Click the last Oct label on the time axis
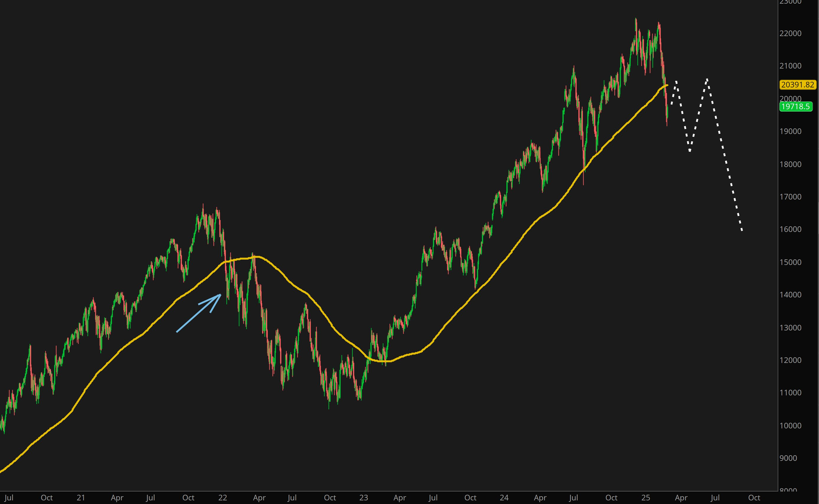Image resolution: width=819 pixels, height=504 pixels. [754, 497]
